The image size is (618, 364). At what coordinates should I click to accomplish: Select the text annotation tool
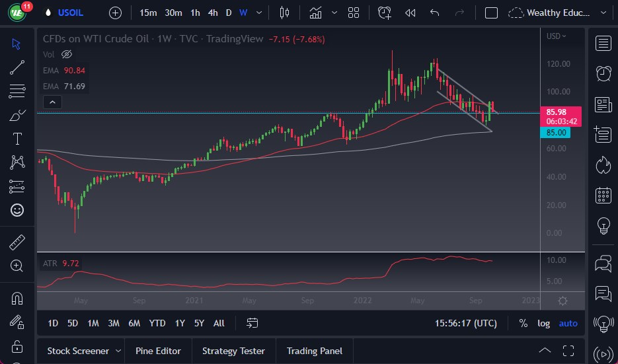coord(17,139)
